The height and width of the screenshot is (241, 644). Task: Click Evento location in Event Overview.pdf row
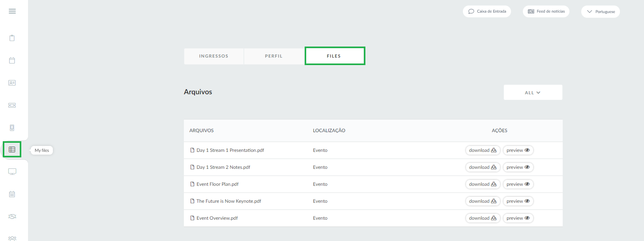[x=320, y=218]
